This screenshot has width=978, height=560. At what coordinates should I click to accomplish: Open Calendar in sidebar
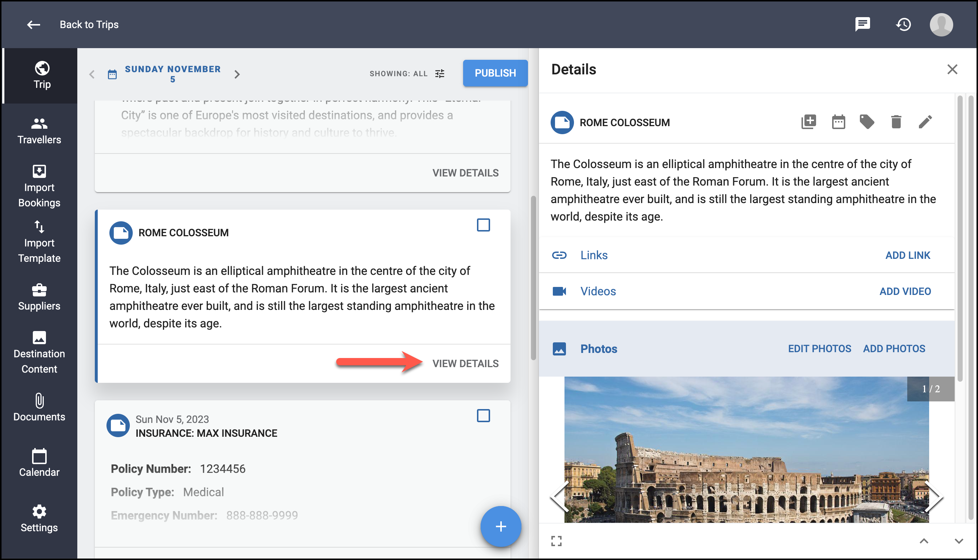click(39, 463)
